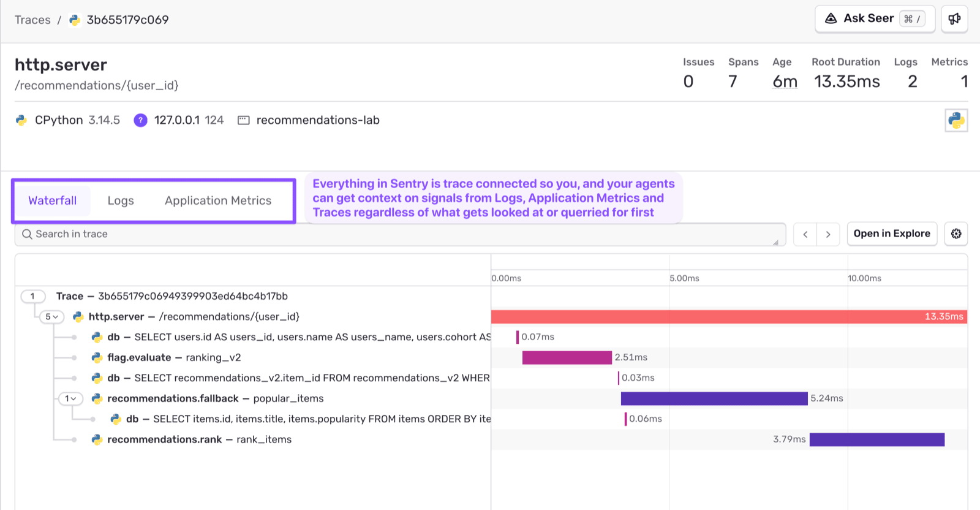Click Python icon on SELECT items.id row
The height and width of the screenshot is (510, 980).
[x=116, y=419]
